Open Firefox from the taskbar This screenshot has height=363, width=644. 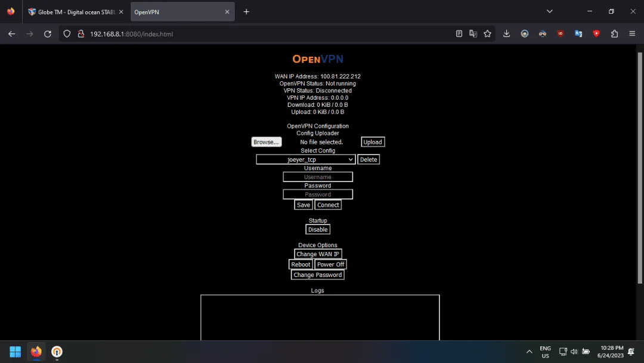coord(36,352)
